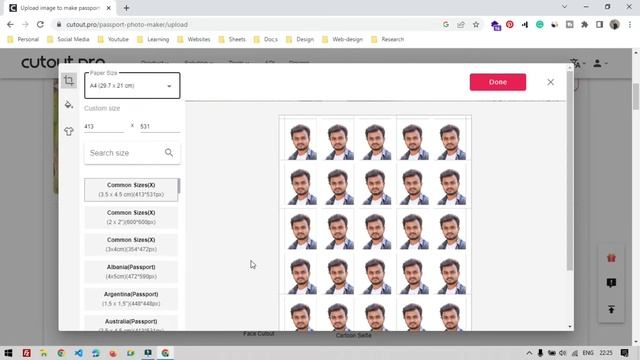Viewport: 640px width, 360px height.
Task: Click the dialog preview vertical scrollbar
Action: pyautogui.click(x=570, y=171)
